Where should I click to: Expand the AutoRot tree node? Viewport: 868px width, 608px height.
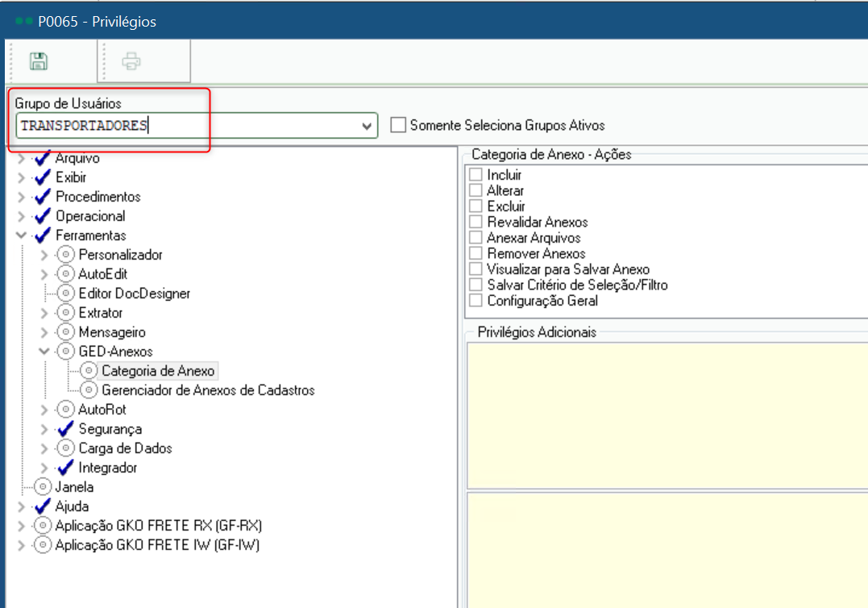click(44, 410)
